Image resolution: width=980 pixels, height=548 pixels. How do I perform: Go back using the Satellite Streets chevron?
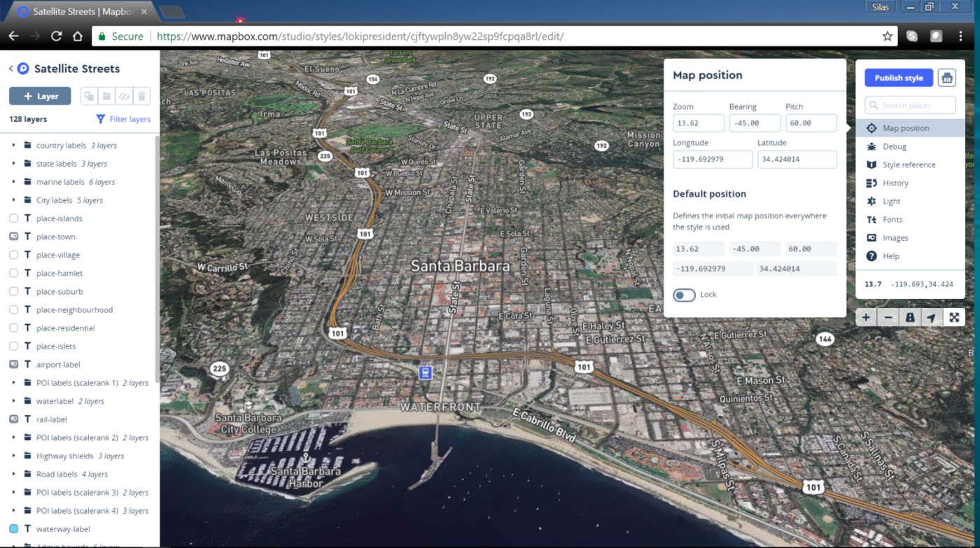11,69
